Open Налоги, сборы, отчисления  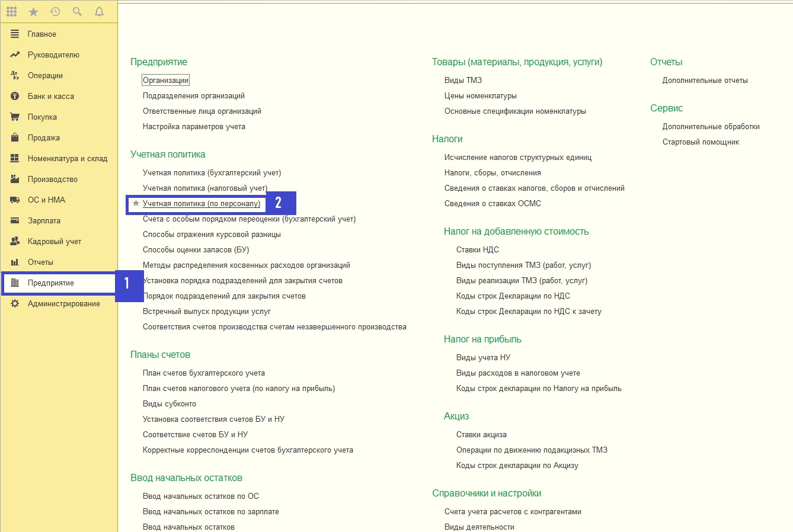[x=493, y=172]
